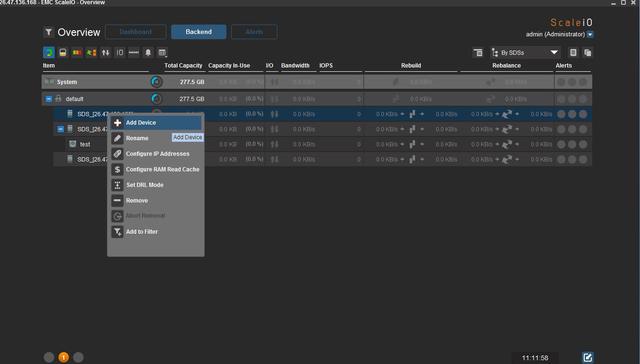The width and height of the screenshot is (640, 364).
Task: Click the blue edit icon at bottom right
Action: (x=587, y=357)
